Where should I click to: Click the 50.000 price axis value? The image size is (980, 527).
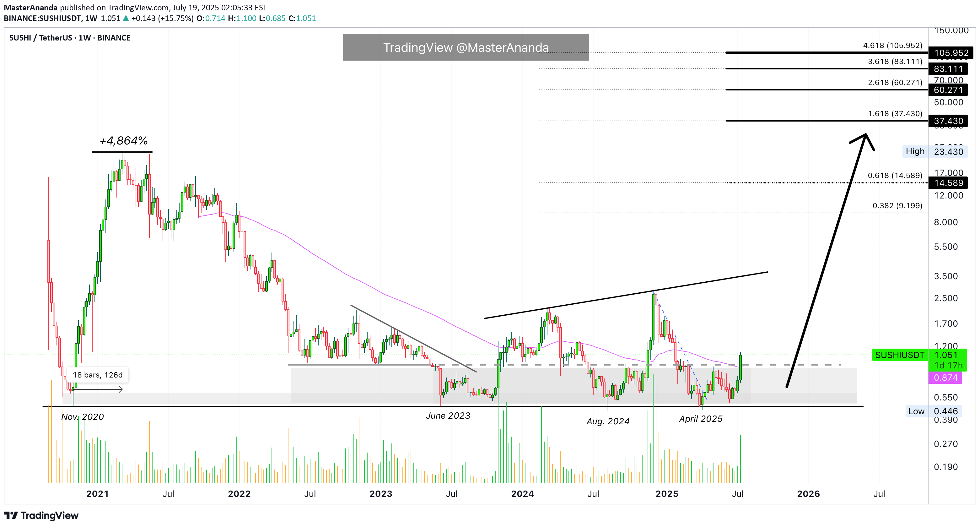click(948, 102)
